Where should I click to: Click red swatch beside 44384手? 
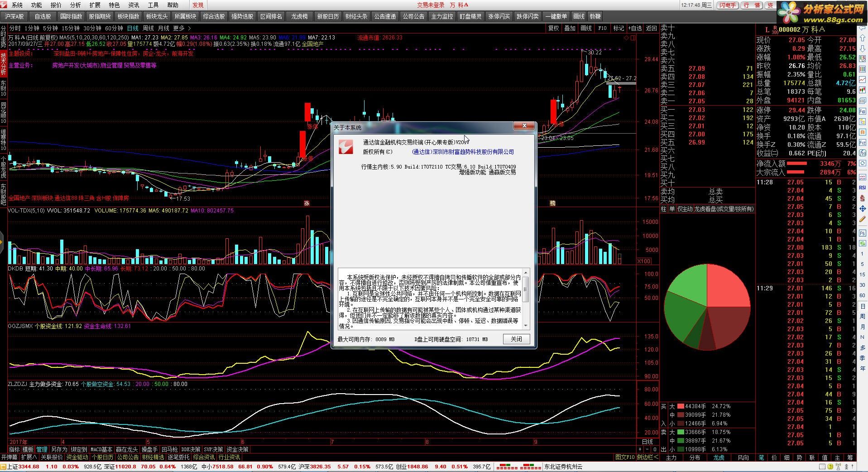pyautogui.click(x=681, y=406)
